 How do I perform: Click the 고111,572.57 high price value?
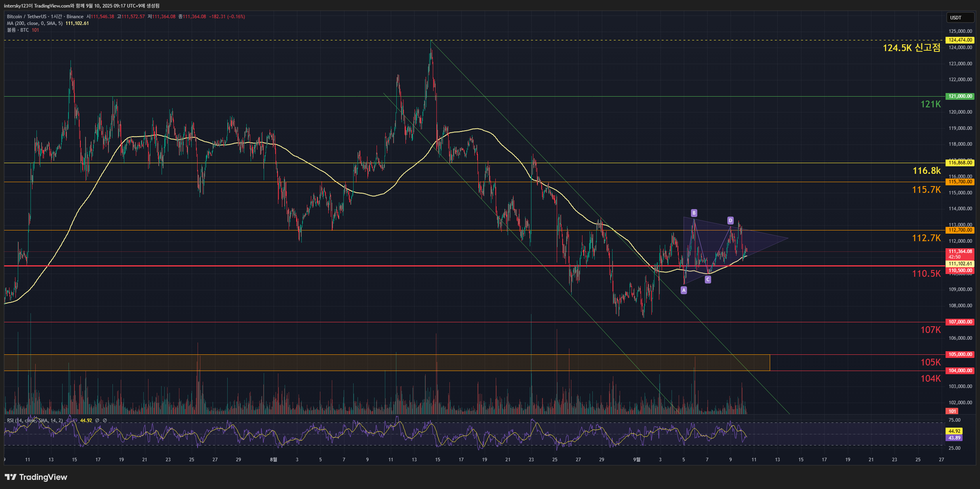(x=131, y=17)
